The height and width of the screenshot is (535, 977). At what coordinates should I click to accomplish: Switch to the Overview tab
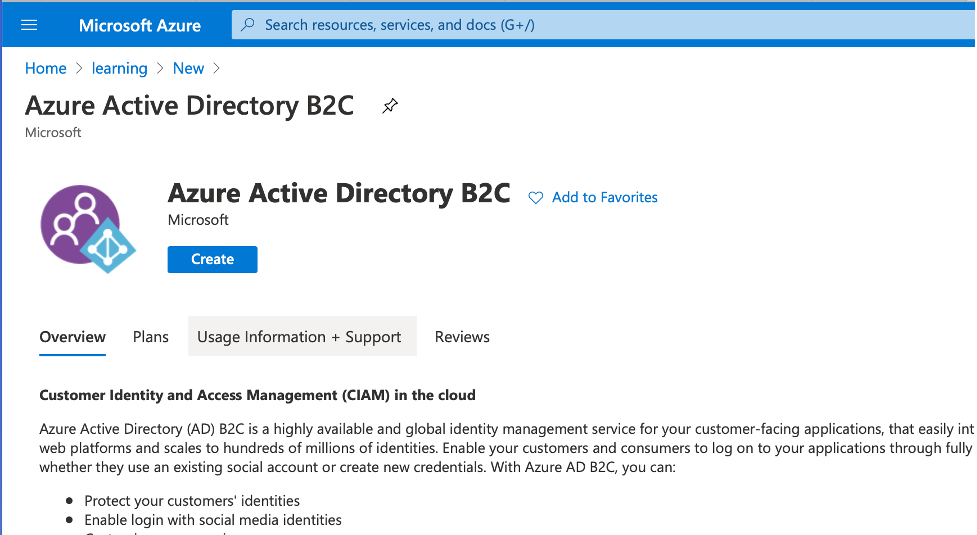(x=72, y=337)
